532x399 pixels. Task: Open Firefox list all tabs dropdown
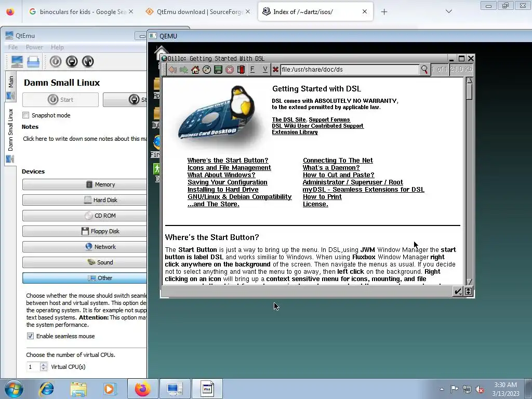[448, 11]
